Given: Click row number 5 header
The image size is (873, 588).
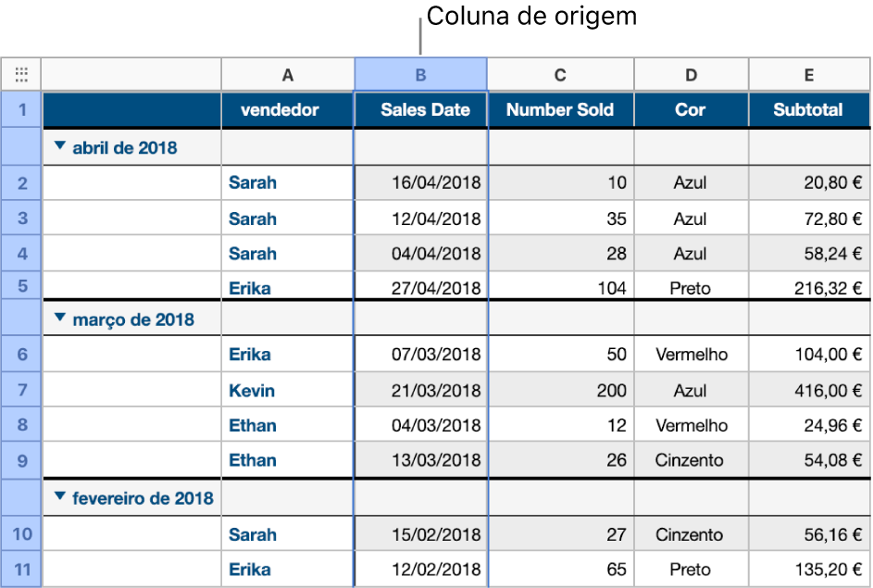Looking at the screenshot, I should [x=20, y=287].
